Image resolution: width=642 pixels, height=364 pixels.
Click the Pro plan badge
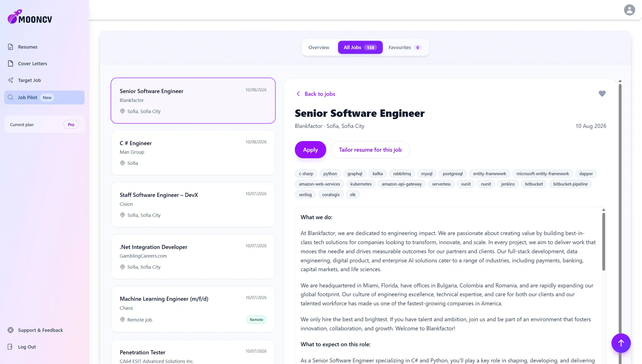pos(71,124)
